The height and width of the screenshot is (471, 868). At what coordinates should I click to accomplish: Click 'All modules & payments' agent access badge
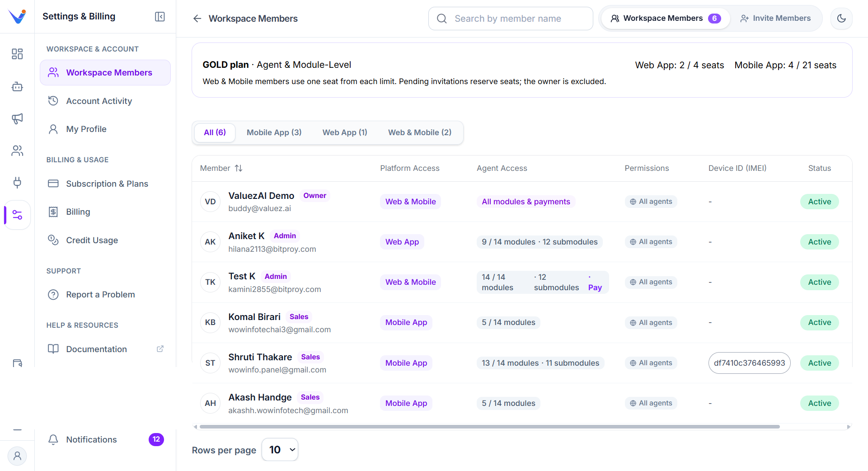pyautogui.click(x=525, y=202)
